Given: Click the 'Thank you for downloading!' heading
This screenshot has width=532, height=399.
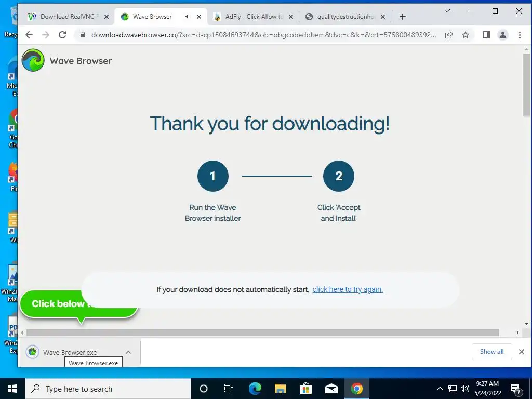Looking at the screenshot, I should coord(270,124).
